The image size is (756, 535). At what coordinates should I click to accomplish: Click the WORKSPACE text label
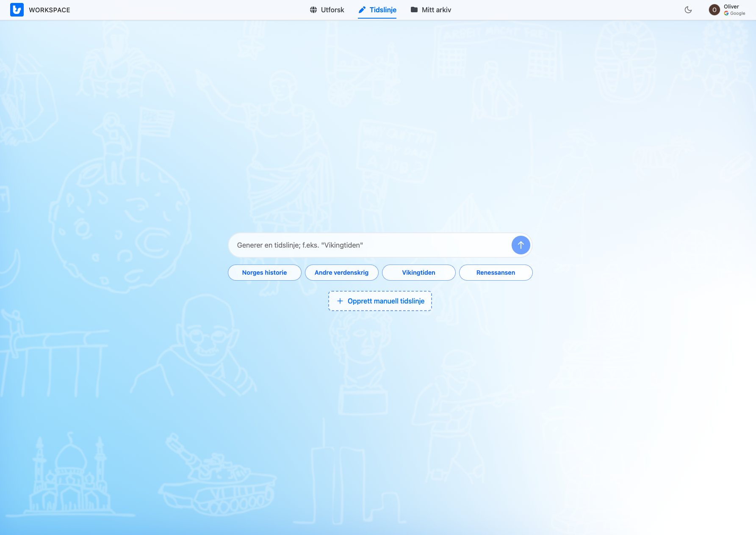pyautogui.click(x=50, y=10)
